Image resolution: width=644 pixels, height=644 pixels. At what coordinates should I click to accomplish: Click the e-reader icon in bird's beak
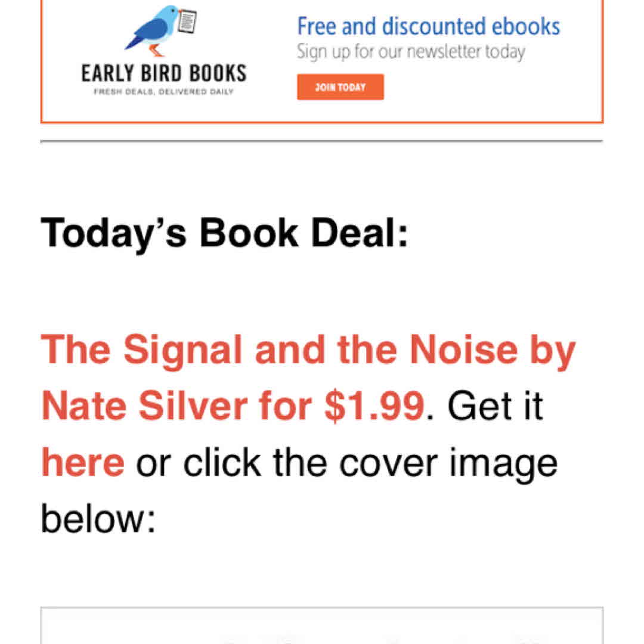click(x=187, y=21)
